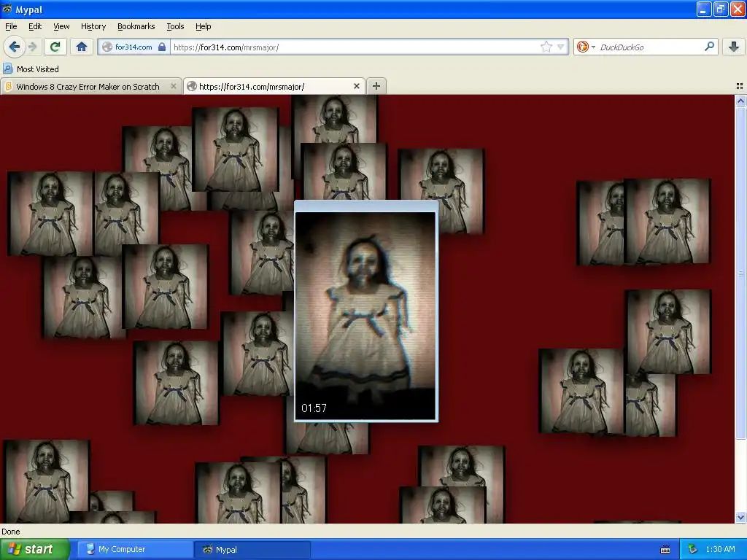
Task: Click the system tray notification icon
Action: 692,550
